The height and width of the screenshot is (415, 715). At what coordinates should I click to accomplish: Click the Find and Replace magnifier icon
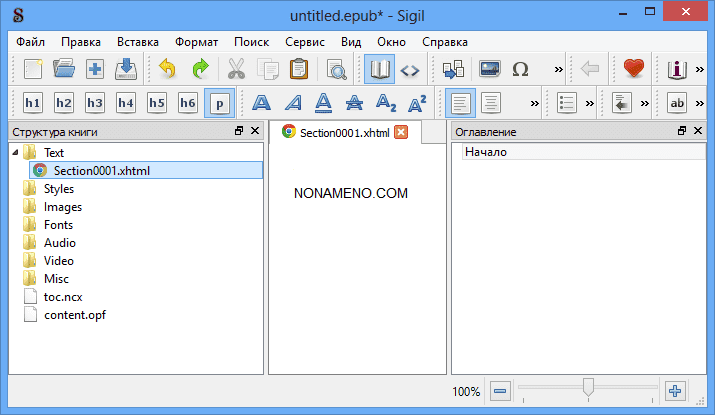336,69
